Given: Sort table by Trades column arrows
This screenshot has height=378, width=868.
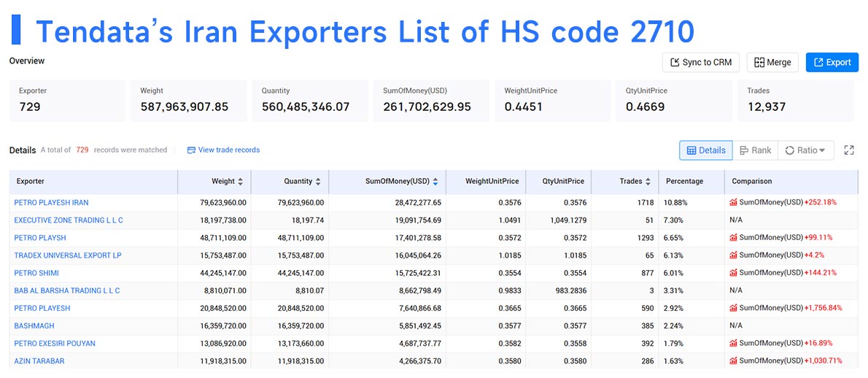Looking at the screenshot, I should point(648,182).
